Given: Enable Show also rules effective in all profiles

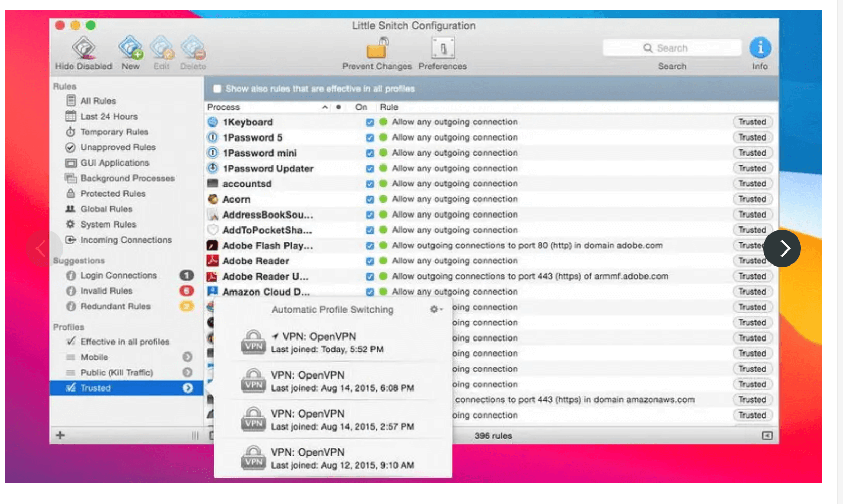Looking at the screenshot, I should pos(217,89).
